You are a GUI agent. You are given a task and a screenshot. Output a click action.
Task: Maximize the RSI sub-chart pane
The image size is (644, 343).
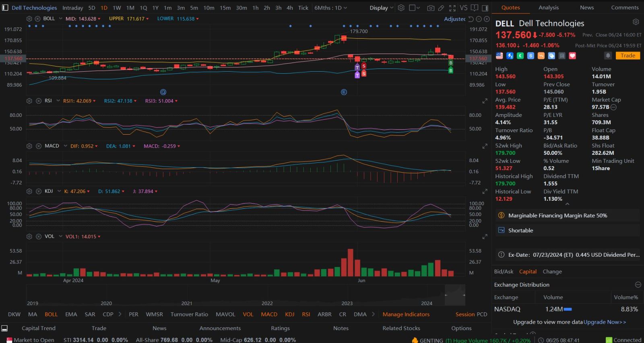pos(485,101)
